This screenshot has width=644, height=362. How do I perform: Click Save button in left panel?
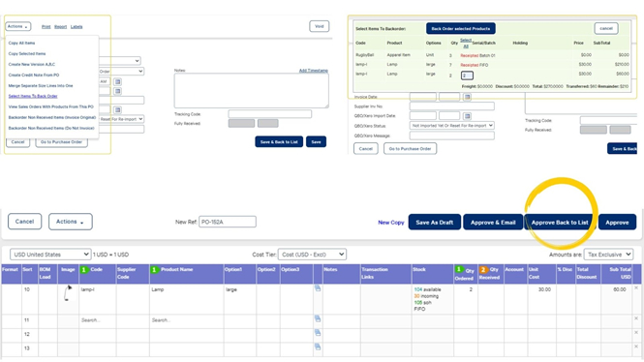point(316,142)
